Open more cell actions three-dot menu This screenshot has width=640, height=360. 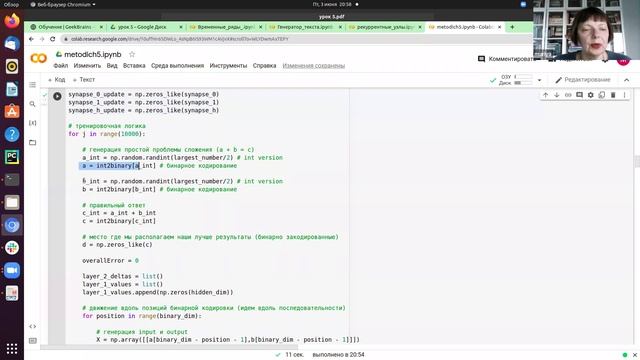click(x=624, y=95)
